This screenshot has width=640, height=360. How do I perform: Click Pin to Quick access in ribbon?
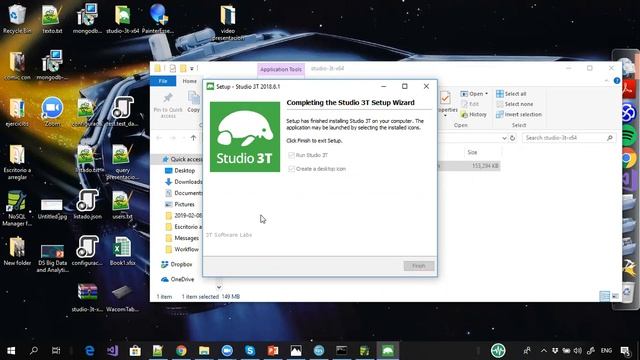(x=168, y=104)
